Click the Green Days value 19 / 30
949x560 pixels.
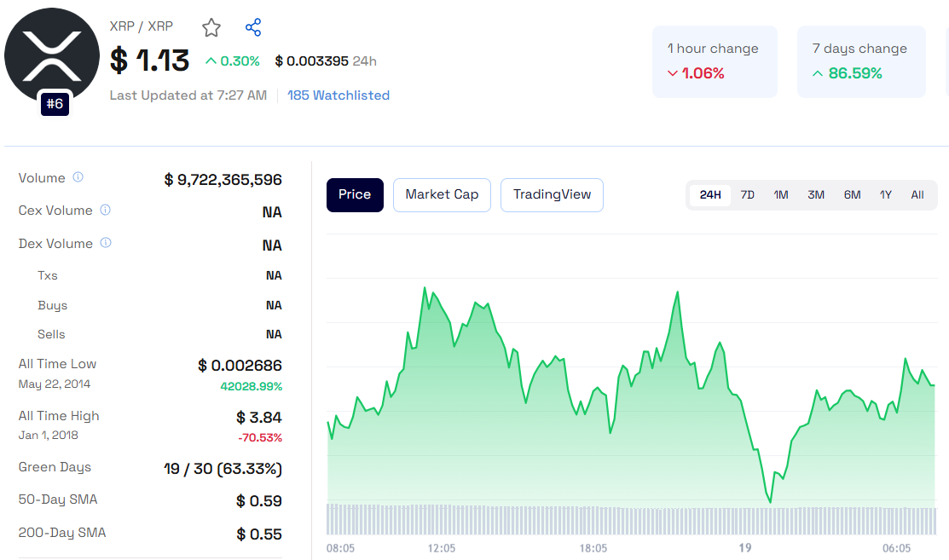coord(223,469)
